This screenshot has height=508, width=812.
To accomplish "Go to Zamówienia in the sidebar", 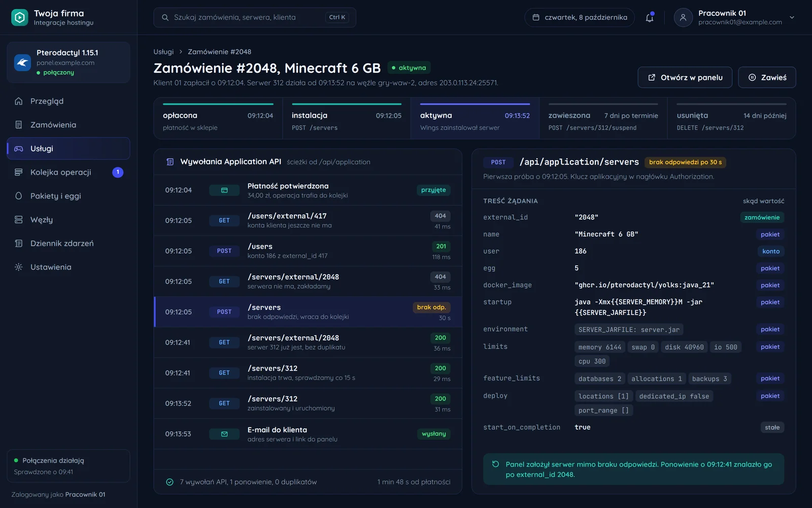I will click(69, 125).
